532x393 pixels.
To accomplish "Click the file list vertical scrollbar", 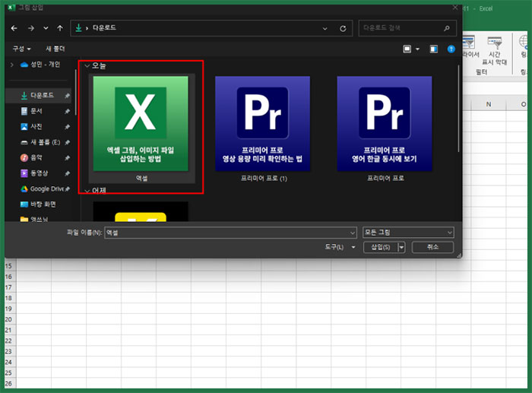I will coord(459,109).
